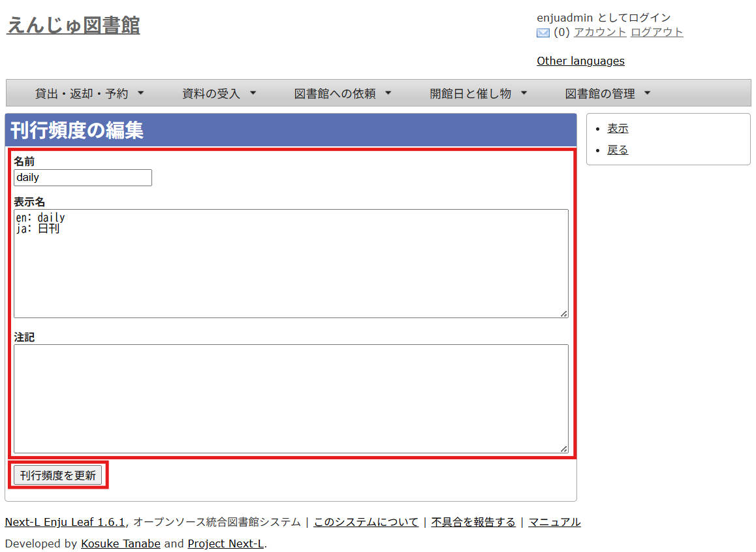Click the 刊行頻度の編集 page heading
756x552 pixels.
pos(77,130)
